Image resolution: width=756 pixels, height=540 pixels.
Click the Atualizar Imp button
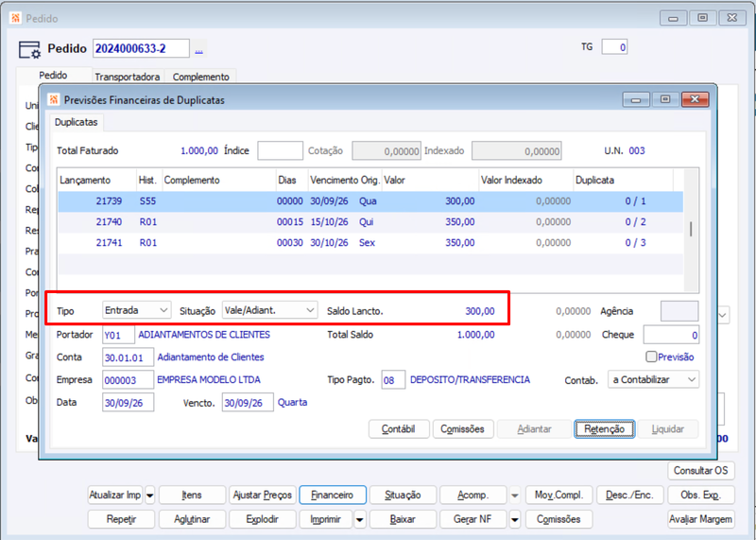[115, 496]
